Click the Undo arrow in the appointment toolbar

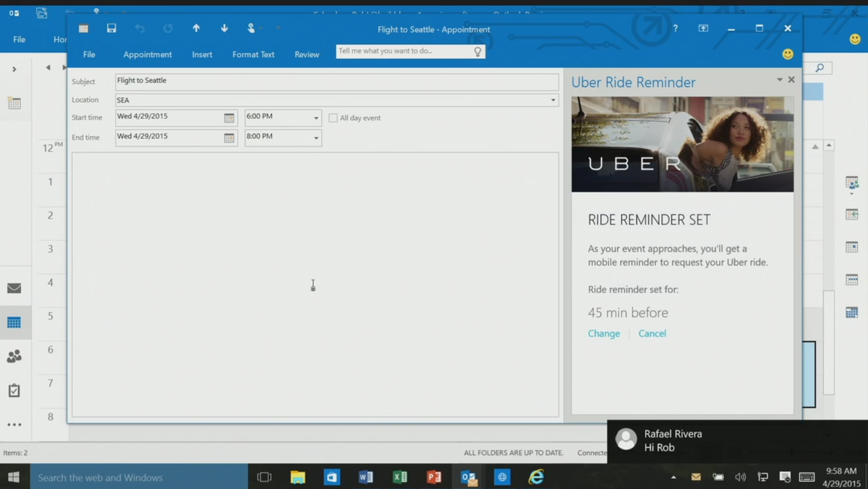pyautogui.click(x=140, y=28)
